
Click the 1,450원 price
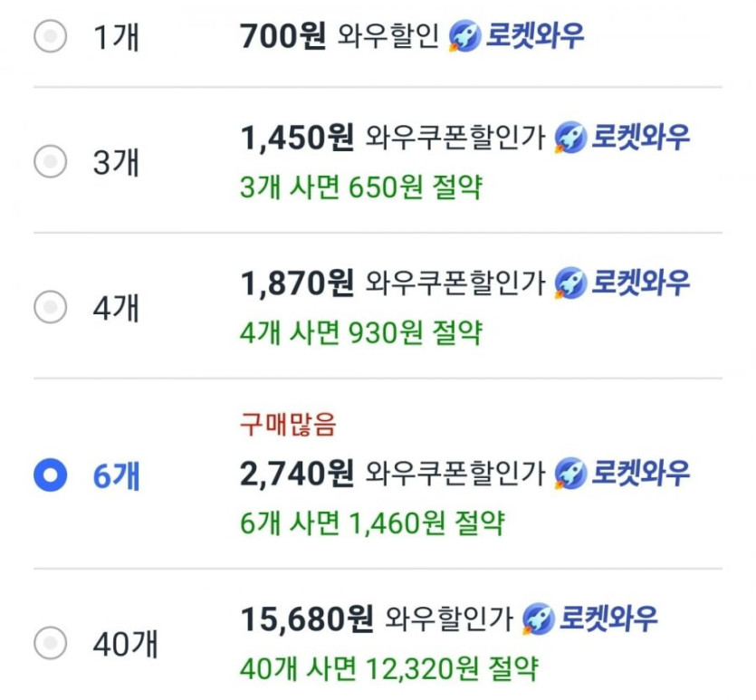[x=296, y=137]
